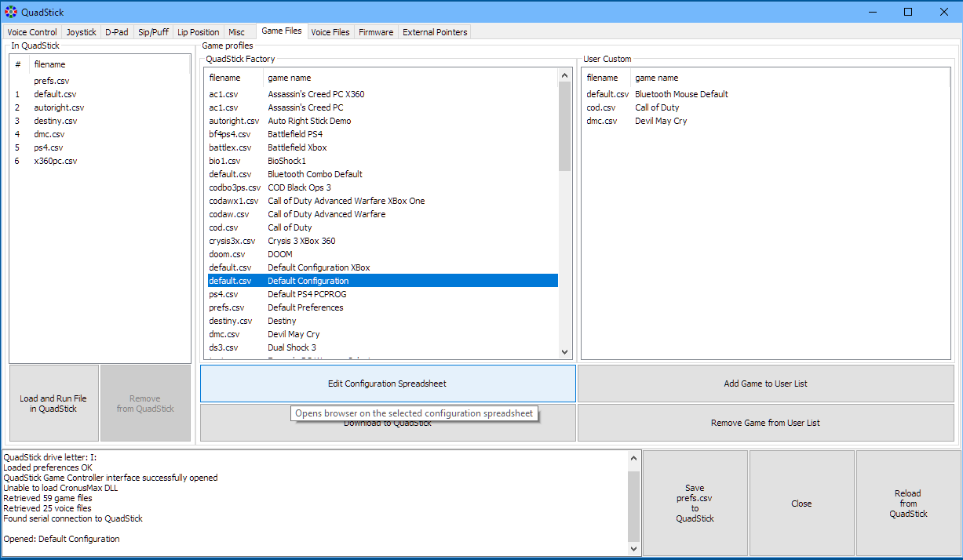The height and width of the screenshot is (560, 963).
Task: Select Assassin's Creed PC X360 profile
Action: pos(382,94)
